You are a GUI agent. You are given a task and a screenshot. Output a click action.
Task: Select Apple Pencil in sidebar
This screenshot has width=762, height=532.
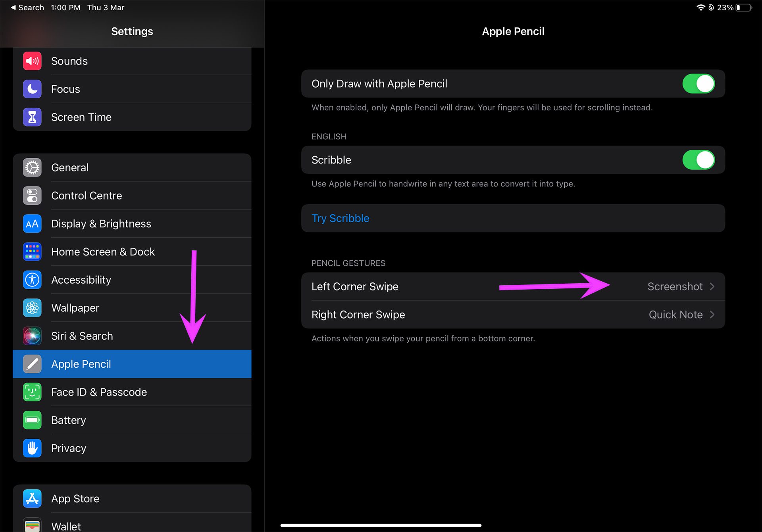[x=132, y=363]
